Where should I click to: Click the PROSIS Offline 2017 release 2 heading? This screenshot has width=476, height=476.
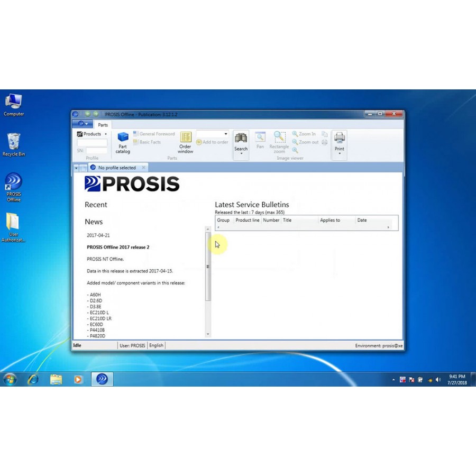tap(118, 247)
